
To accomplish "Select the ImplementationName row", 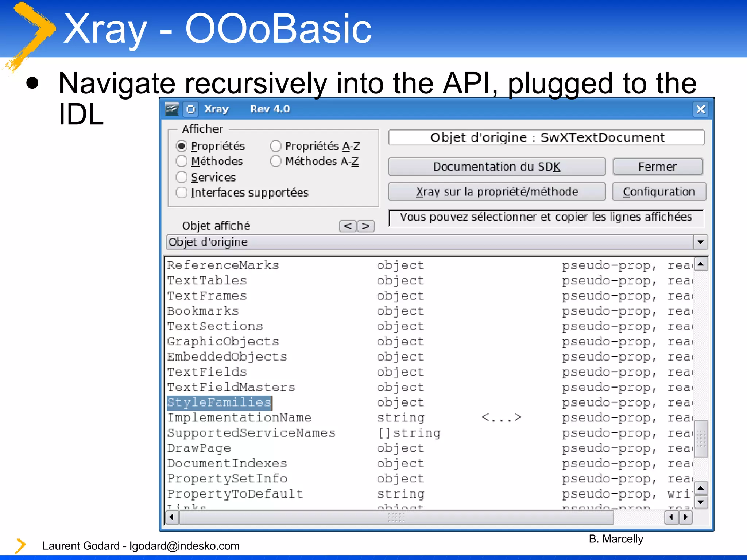I will point(429,417).
